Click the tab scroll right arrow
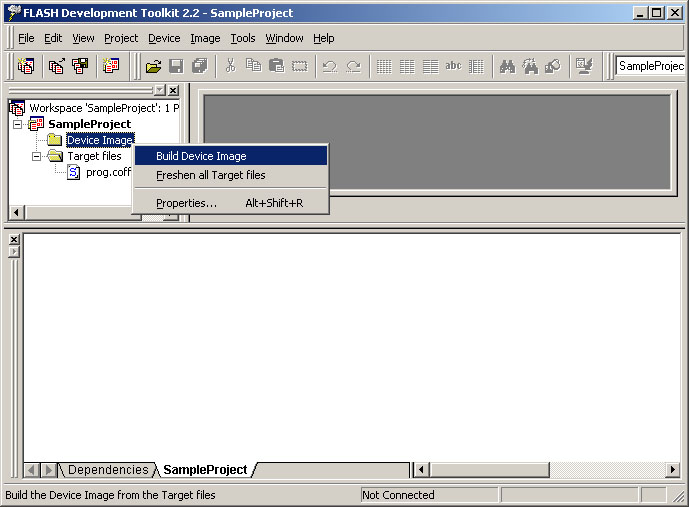Screen dimensions: 689x507 [x=48, y=470]
